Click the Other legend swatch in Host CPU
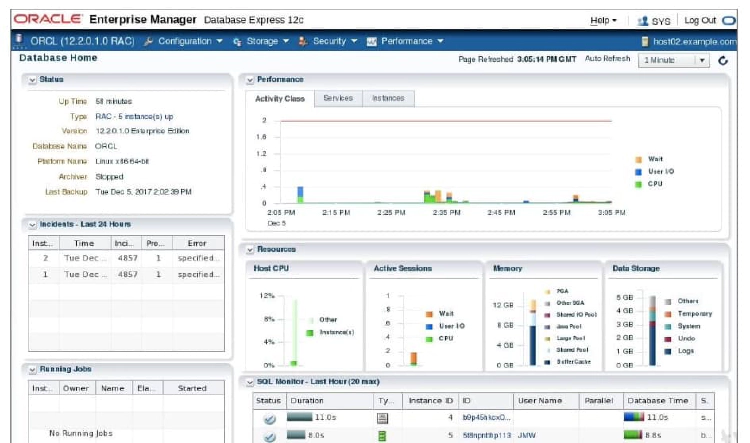Screen dimensions: 750x443 (309, 320)
